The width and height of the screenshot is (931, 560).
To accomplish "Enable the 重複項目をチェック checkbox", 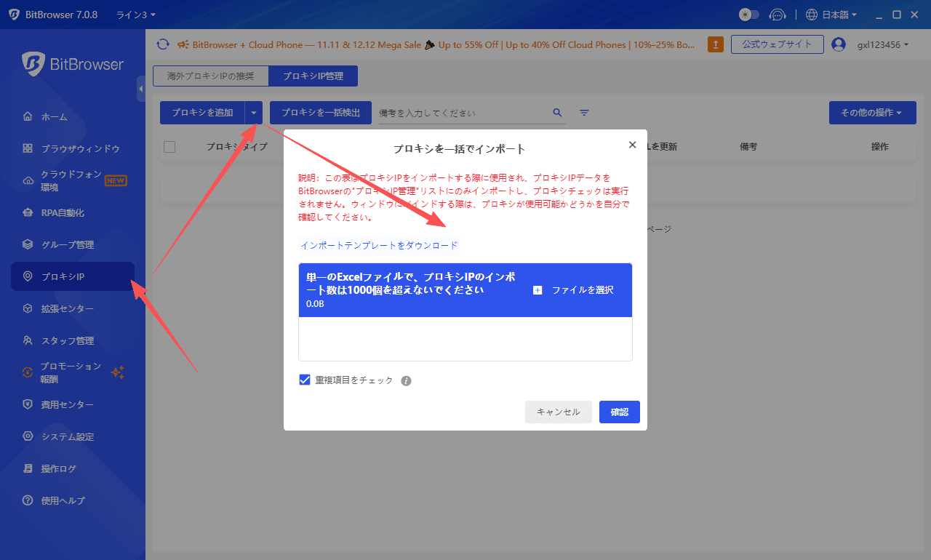I will click(x=304, y=379).
